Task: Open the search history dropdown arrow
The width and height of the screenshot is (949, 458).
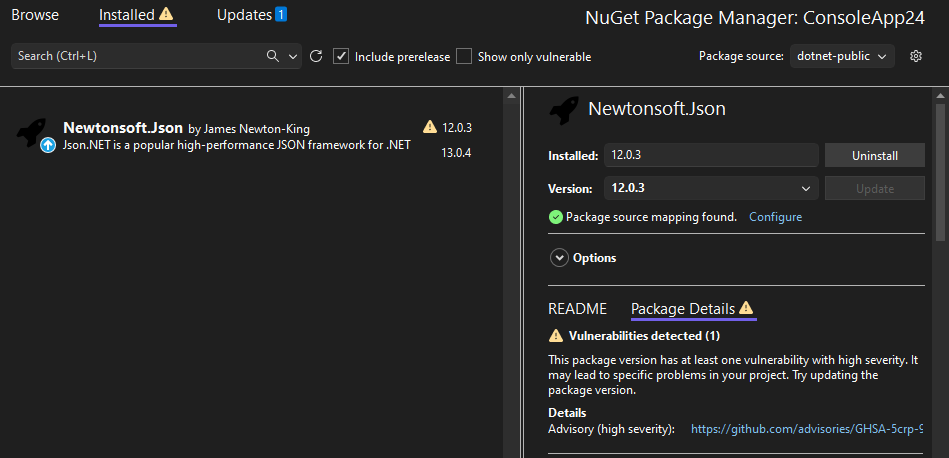Action: [293, 57]
